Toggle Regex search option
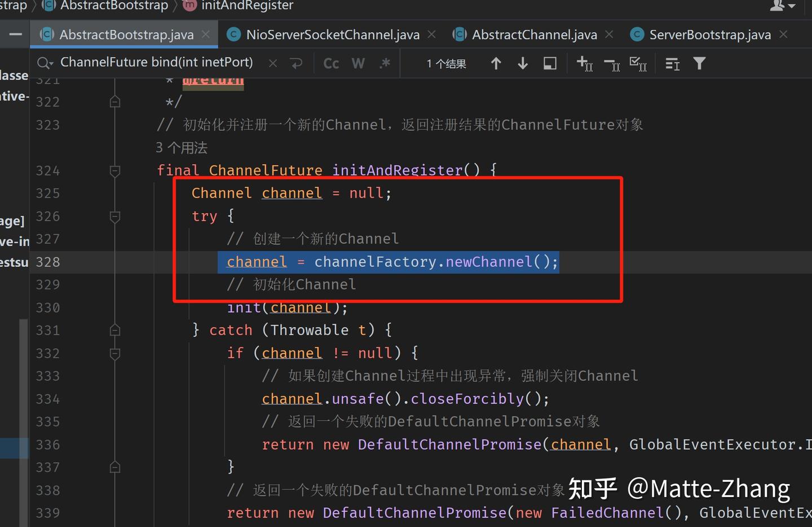 tap(385, 63)
